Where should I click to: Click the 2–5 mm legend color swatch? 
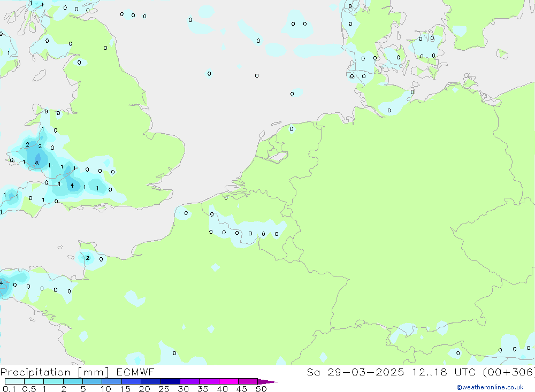click(73, 381)
